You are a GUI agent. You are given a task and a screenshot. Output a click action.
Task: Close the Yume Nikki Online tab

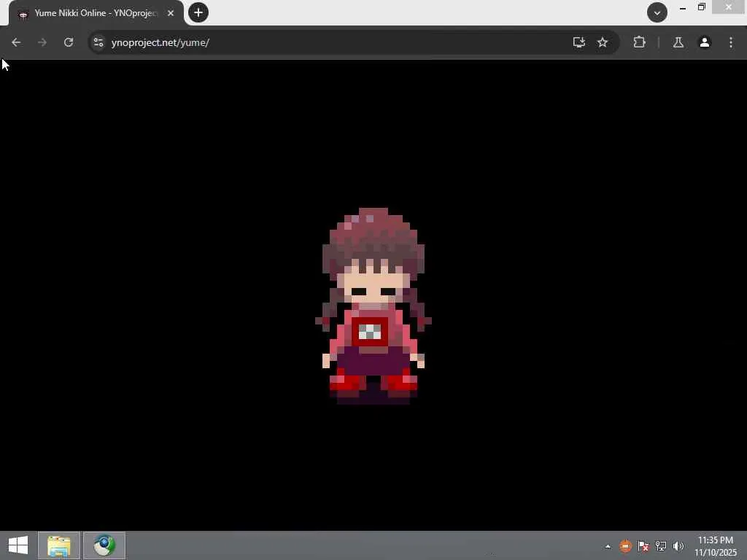[171, 13]
